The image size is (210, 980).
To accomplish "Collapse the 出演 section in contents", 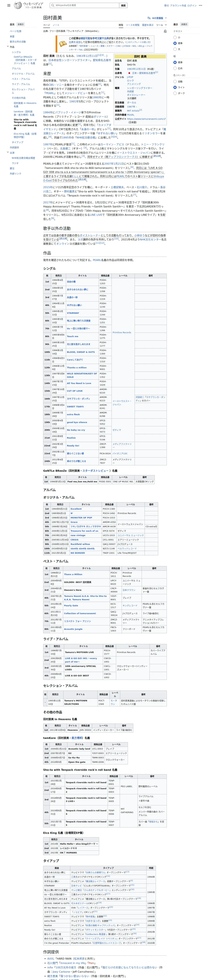I will pos(8,153).
